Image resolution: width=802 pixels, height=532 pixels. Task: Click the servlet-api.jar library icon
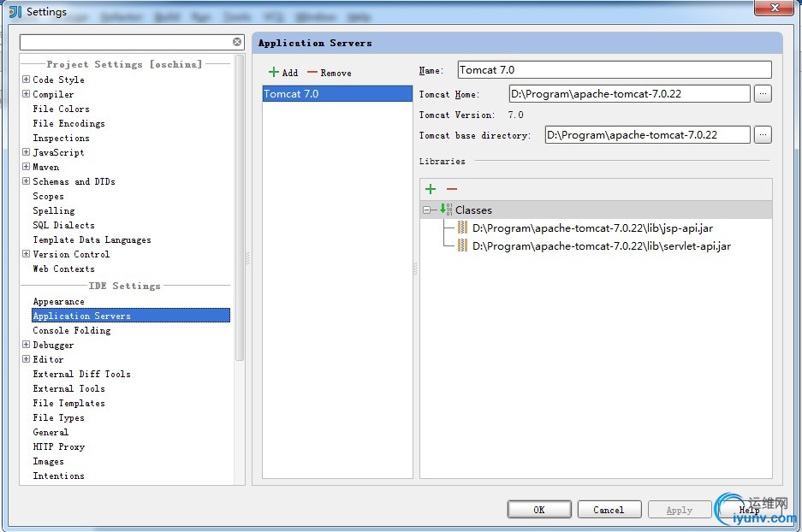point(462,245)
